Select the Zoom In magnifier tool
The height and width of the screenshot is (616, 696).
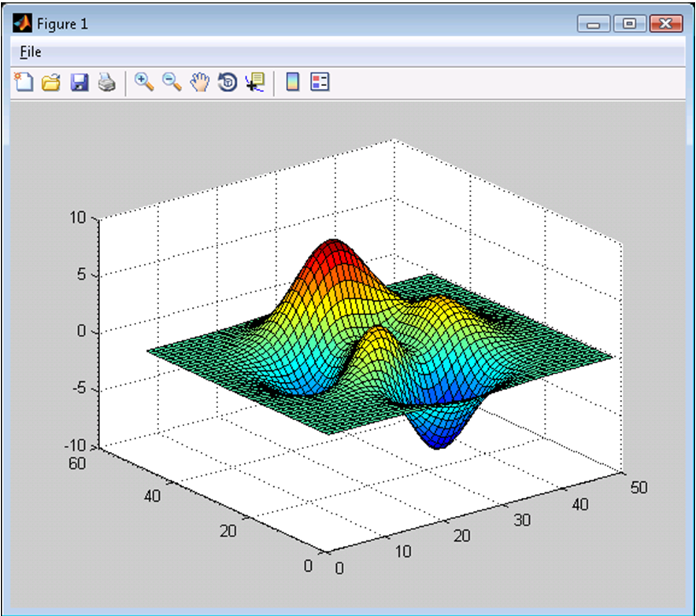144,82
